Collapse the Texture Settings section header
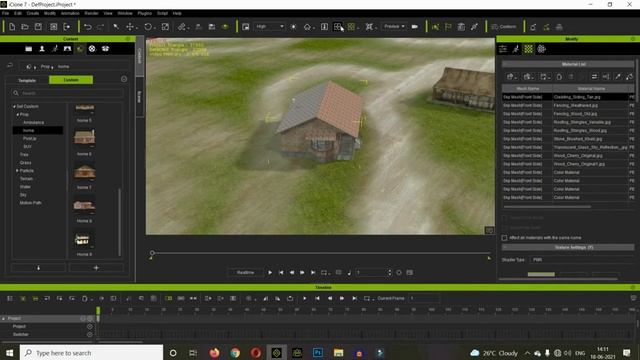640x360 pixels. coord(568,247)
